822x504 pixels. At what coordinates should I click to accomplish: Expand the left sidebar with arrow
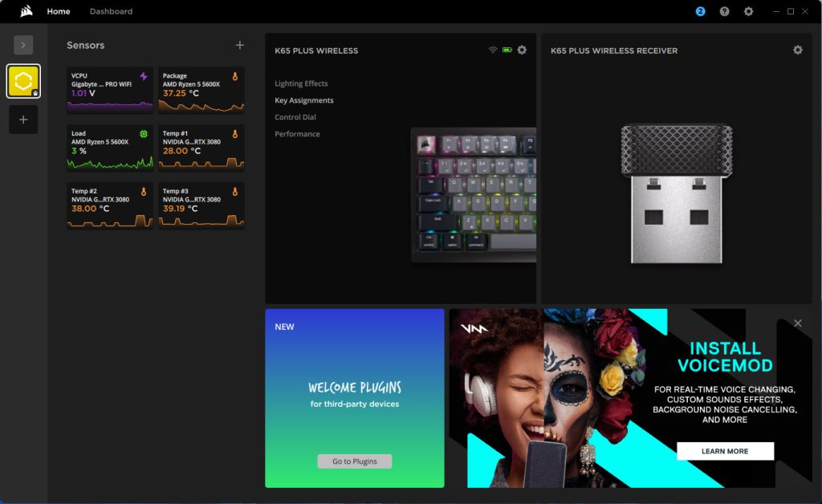(x=23, y=45)
